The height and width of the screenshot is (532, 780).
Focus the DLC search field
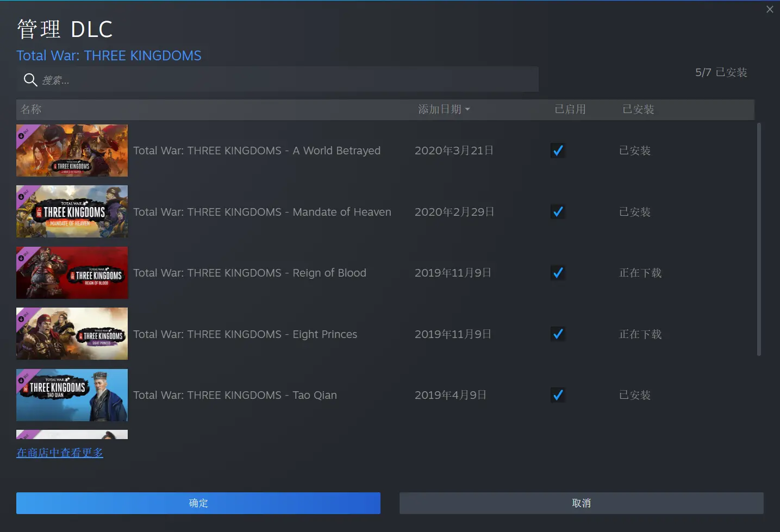coord(277,79)
